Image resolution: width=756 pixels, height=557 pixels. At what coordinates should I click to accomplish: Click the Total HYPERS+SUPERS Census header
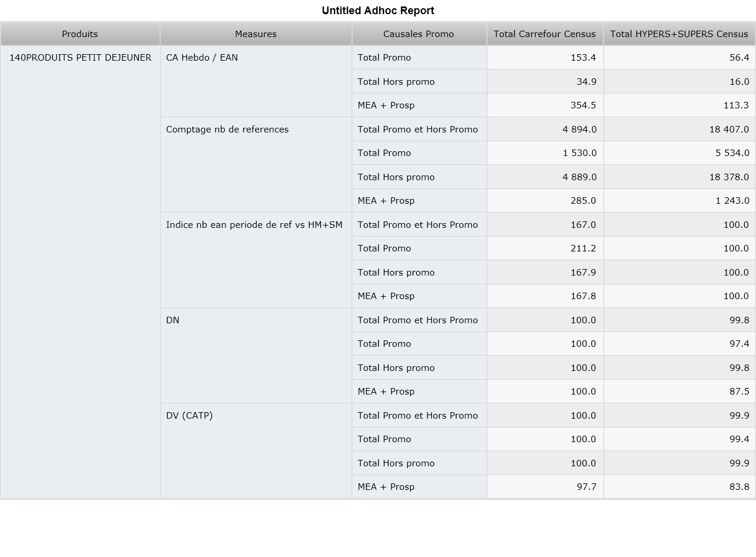coord(679,34)
